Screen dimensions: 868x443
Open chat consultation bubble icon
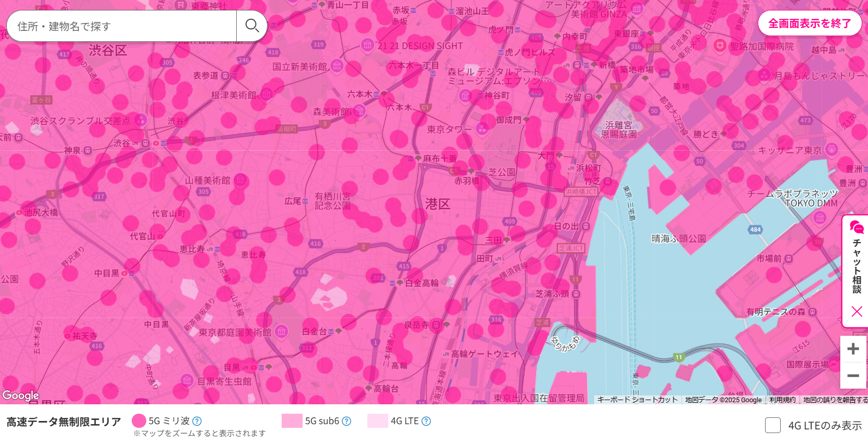[x=857, y=227]
